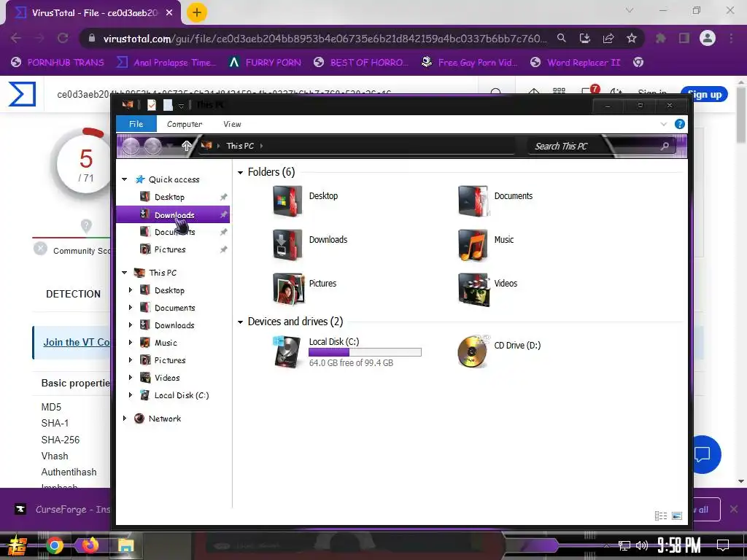The width and height of the screenshot is (747, 560).
Task: Open the Videos folder in Folders section
Action: tap(473, 289)
